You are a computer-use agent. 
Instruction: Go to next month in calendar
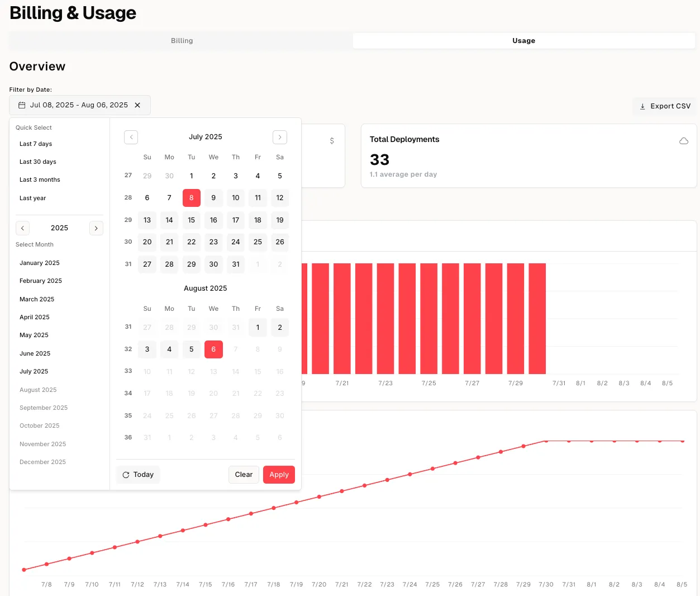pyautogui.click(x=280, y=137)
